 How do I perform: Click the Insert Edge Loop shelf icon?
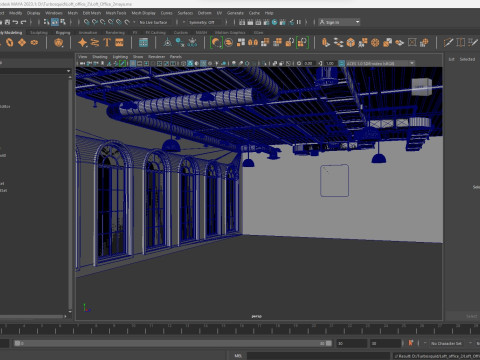461,43
